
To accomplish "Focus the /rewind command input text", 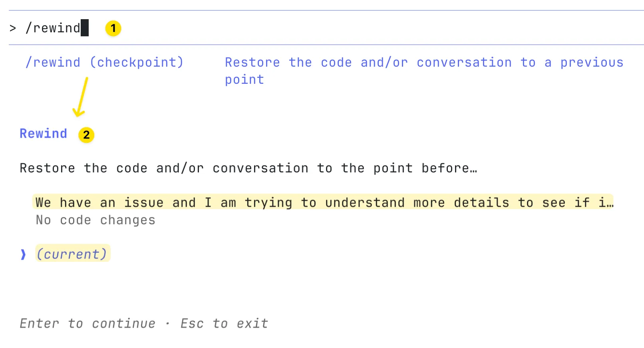I will [53, 28].
